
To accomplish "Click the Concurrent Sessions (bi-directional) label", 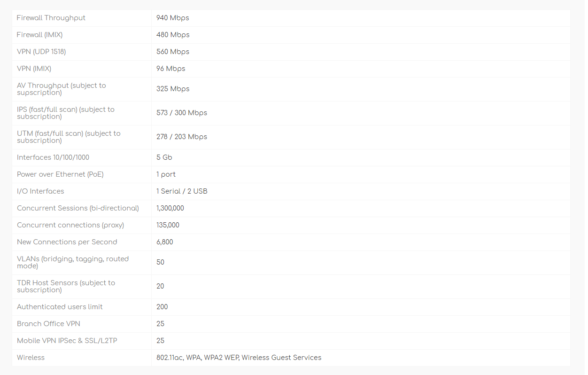I will (x=78, y=208).
